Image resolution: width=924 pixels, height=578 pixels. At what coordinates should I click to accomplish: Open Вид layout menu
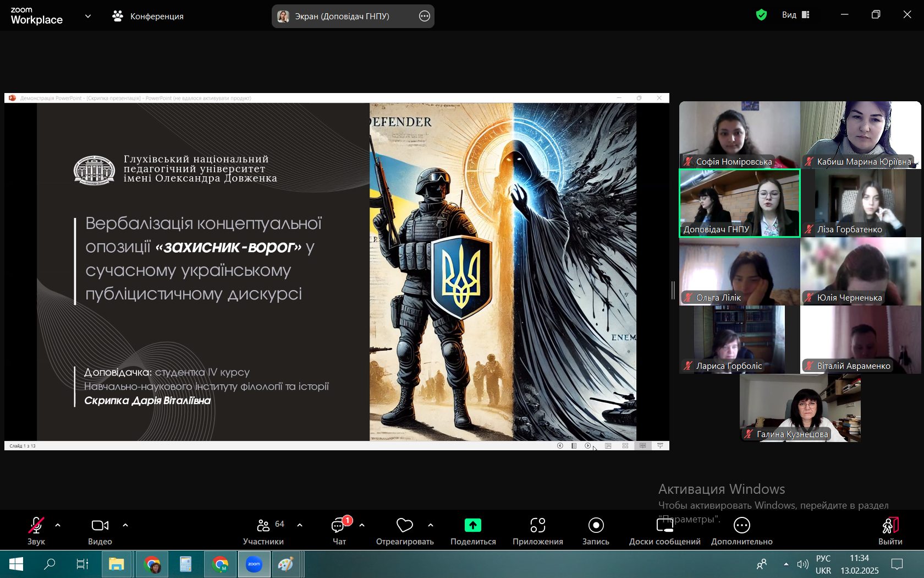[796, 15]
